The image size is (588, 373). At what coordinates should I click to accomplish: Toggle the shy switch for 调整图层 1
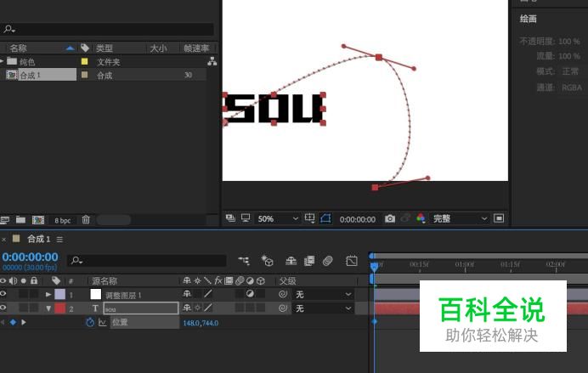point(187,294)
